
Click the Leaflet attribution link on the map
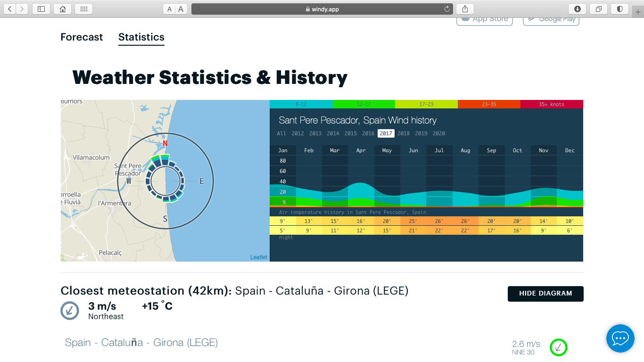[x=258, y=257]
